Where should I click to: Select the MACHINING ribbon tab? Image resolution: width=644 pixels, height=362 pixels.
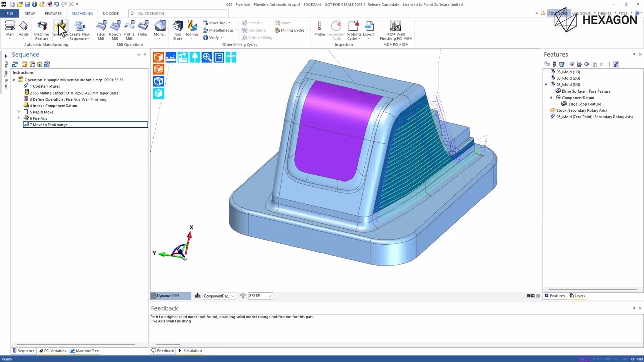tap(82, 14)
